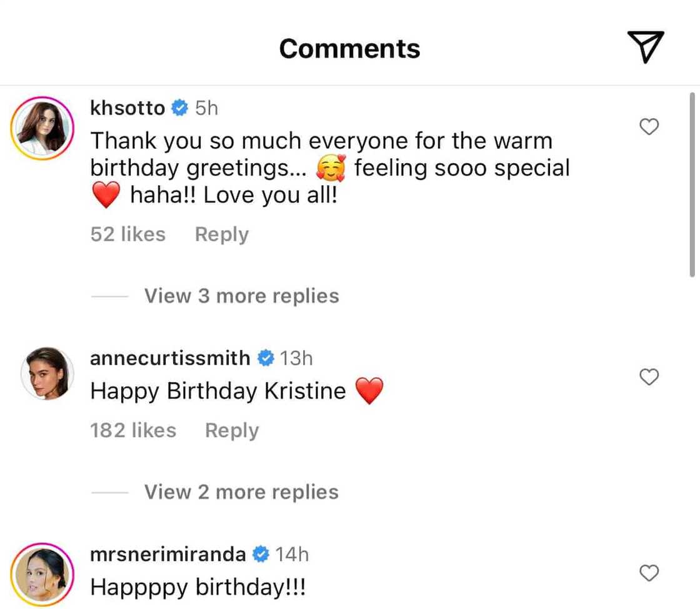Reply to khsotto's comment
The height and width of the screenshot is (609, 700).
point(222,234)
